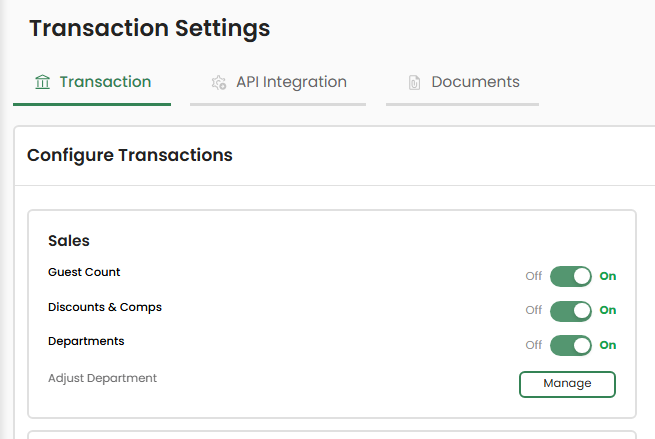
Task: Turn off the Departments switch
Action: pyautogui.click(x=571, y=345)
